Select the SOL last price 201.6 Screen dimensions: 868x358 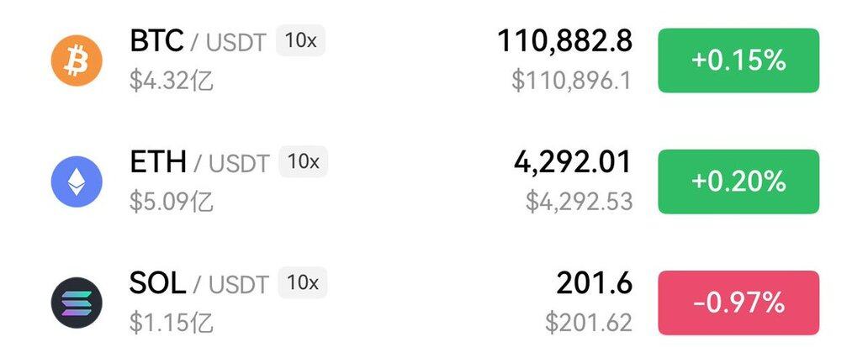(594, 283)
